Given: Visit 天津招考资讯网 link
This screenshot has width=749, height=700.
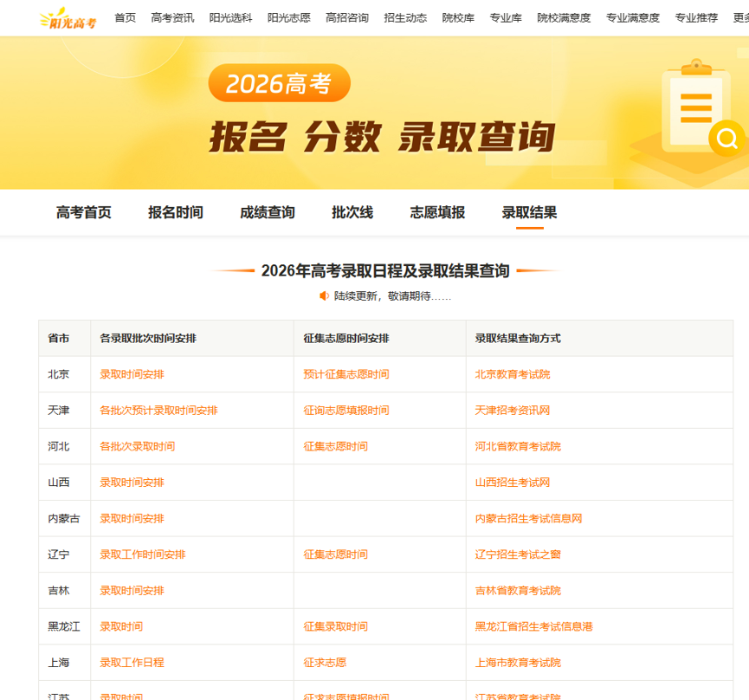Looking at the screenshot, I should coord(513,411).
